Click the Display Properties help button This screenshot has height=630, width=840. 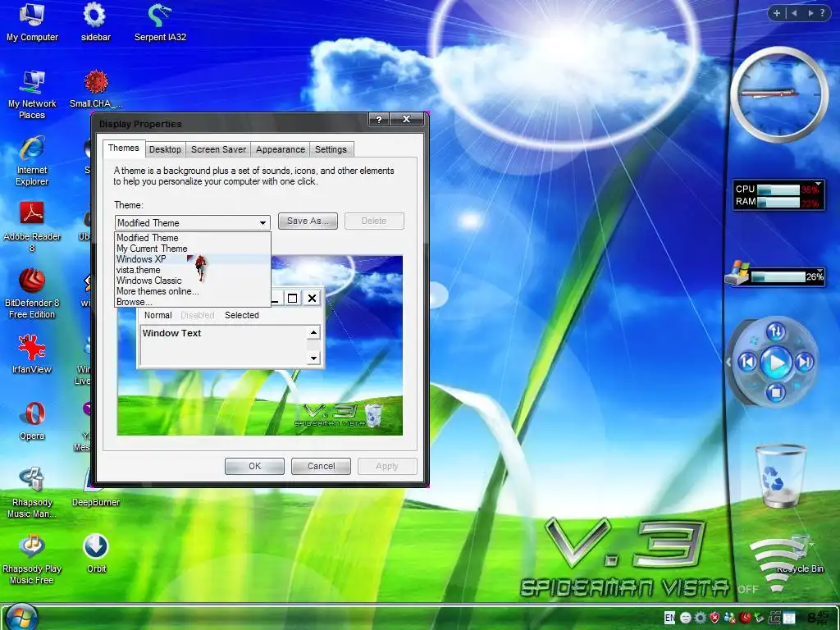click(x=379, y=120)
